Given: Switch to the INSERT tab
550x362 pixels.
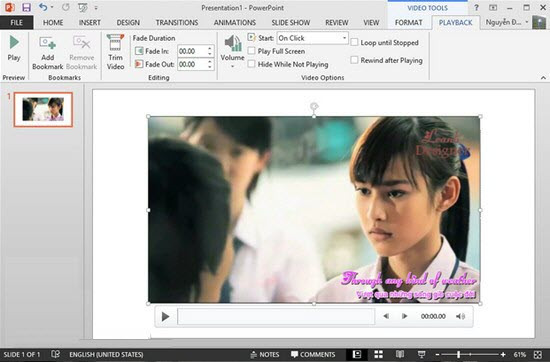Looking at the screenshot, I should (89, 22).
